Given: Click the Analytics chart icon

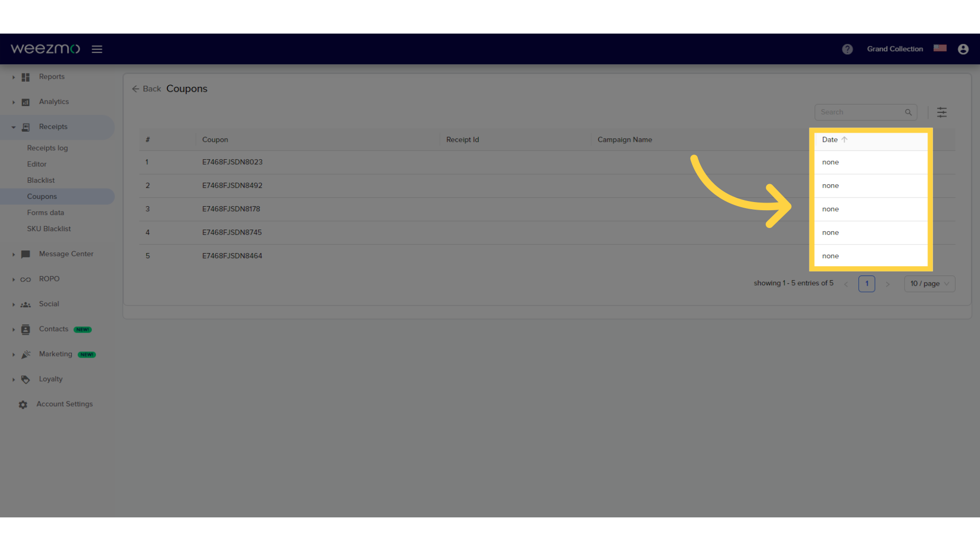Looking at the screenshot, I should coord(26,102).
